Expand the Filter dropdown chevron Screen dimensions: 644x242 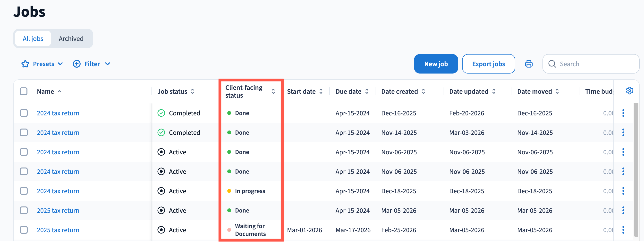tap(108, 64)
